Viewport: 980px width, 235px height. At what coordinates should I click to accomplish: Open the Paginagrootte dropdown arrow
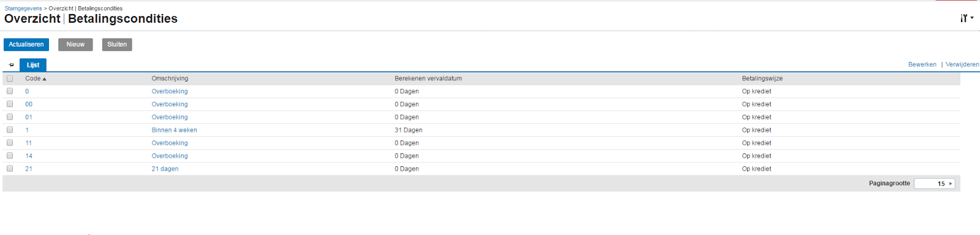point(951,183)
